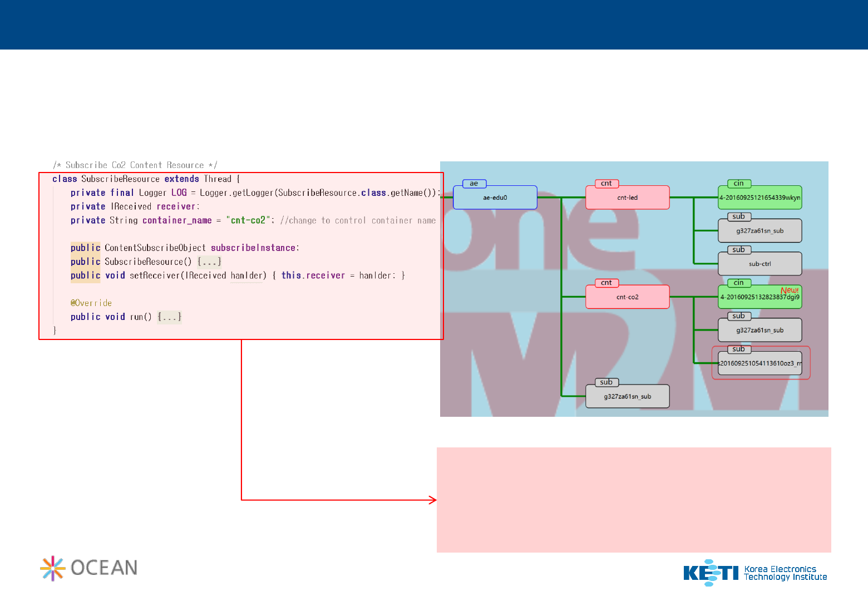
Task: Open new content instance 4-20160925132823837dgi9
Action: coord(760,297)
